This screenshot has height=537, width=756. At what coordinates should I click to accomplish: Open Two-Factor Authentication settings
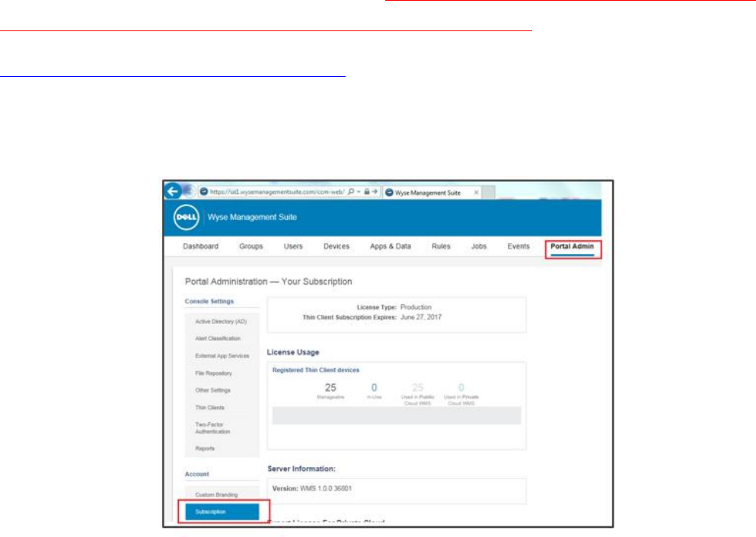pos(212,428)
